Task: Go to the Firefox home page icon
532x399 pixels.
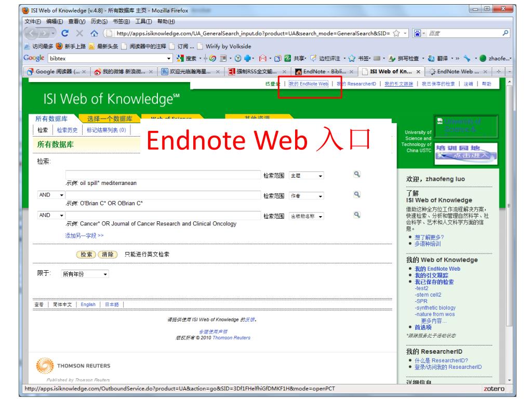Action: click(94, 33)
